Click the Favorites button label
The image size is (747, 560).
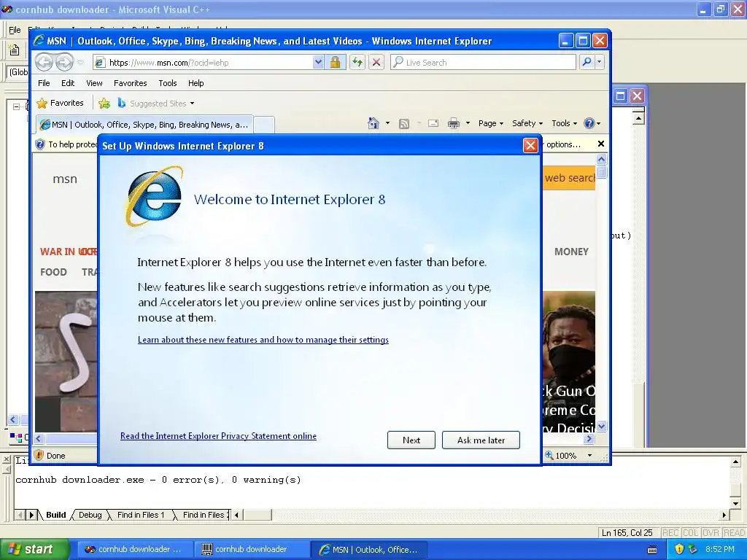[66, 103]
